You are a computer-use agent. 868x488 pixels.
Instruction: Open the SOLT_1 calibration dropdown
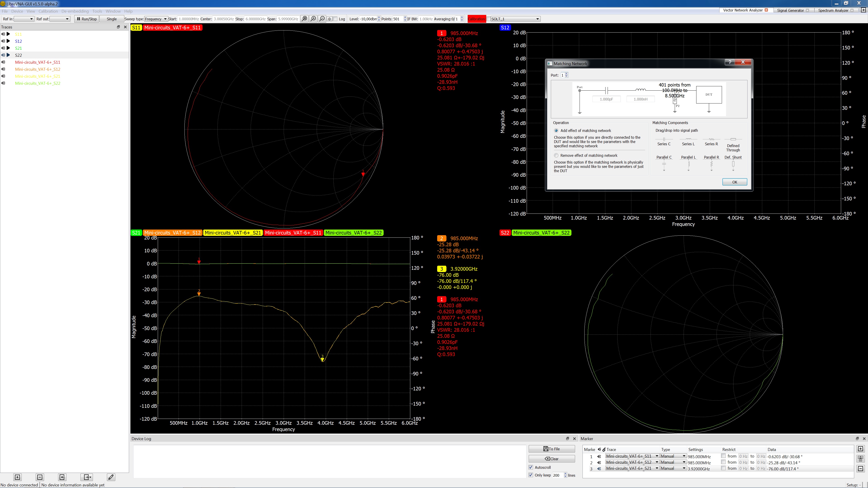coord(515,19)
